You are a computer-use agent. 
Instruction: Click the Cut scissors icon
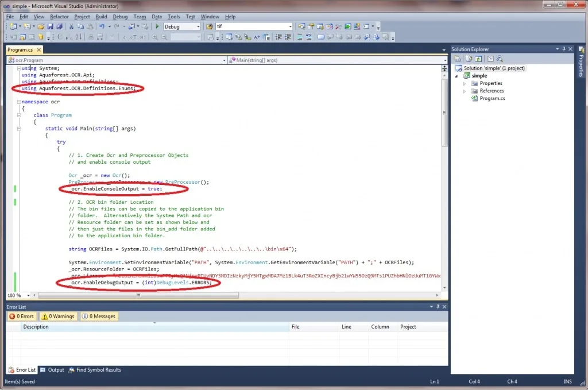(x=71, y=26)
